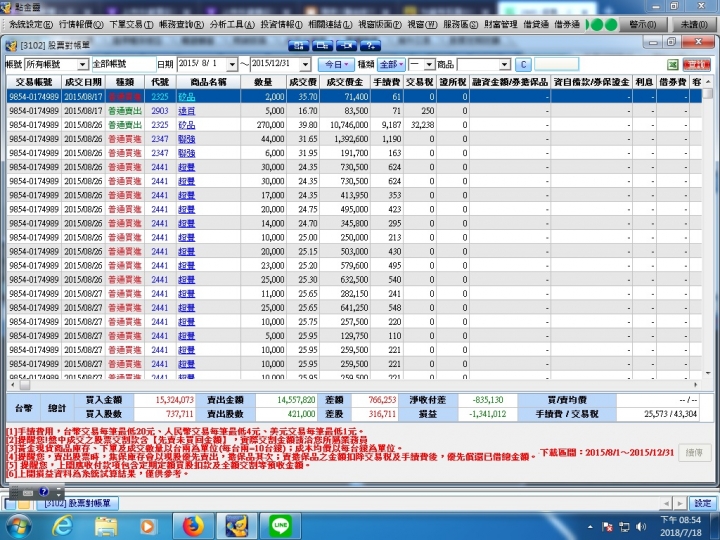
Task: Click the first green status light
Action: [x=596, y=24]
